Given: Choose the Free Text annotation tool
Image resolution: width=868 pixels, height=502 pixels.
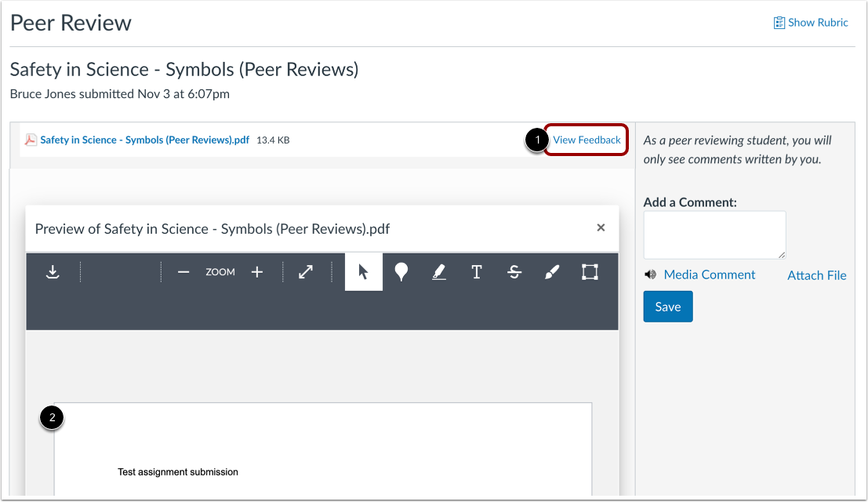Looking at the screenshot, I should tap(476, 271).
